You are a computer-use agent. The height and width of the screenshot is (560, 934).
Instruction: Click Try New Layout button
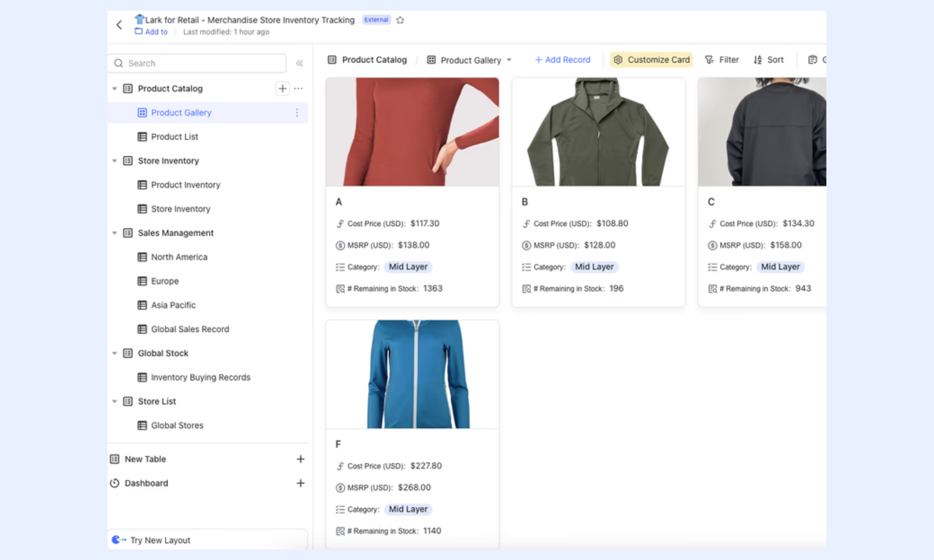tap(208, 540)
